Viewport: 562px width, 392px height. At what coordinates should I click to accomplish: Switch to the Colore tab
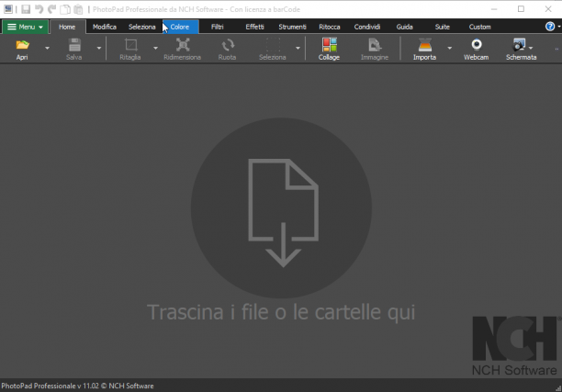click(x=180, y=27)
